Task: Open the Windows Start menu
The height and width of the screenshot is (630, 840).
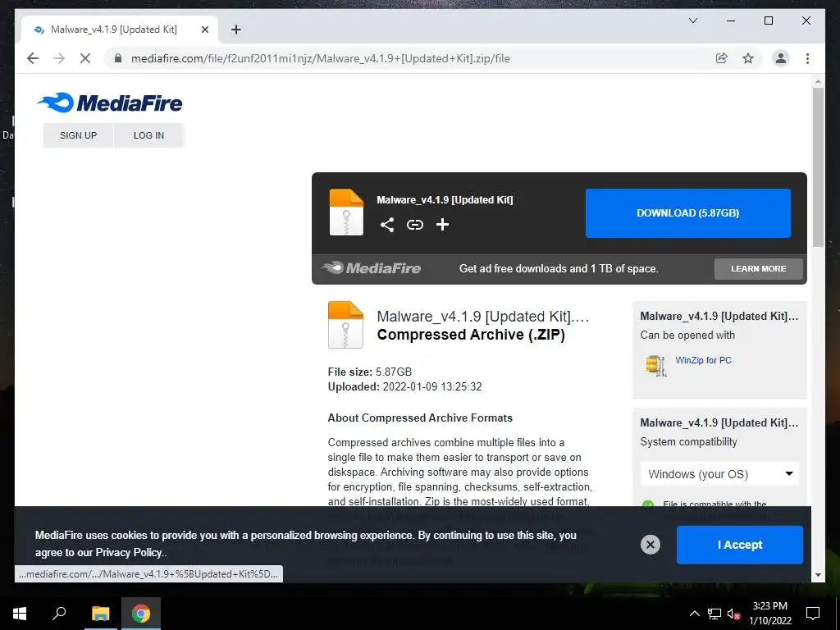Action: tap(20, 614)
